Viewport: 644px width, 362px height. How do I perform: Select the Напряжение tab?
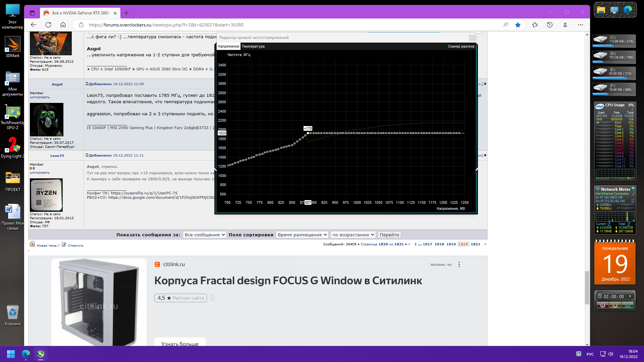tap(228, 46)
